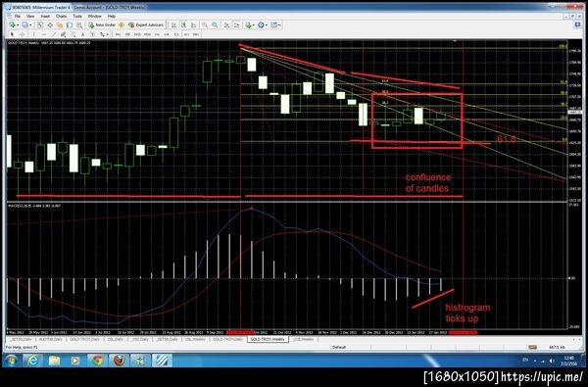Open the Indicators list icon
The height and width of the screenshot is (387, 588).
coord(248,24)
